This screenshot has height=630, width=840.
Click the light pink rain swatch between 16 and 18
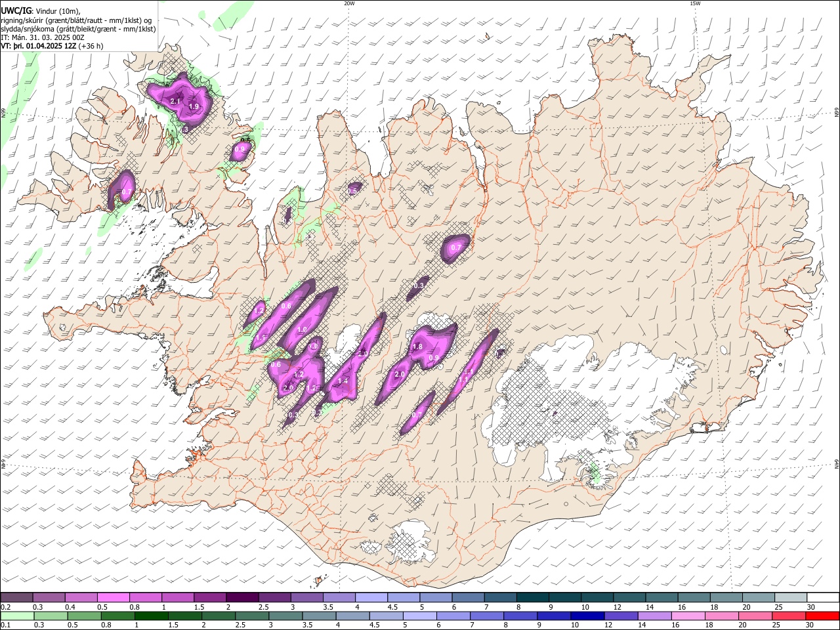(688, 616)
